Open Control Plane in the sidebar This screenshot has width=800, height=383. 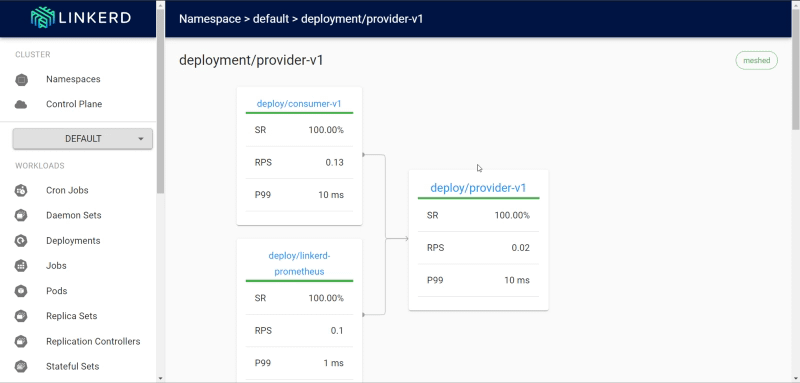pyautogui.click(x=74, y=104)
